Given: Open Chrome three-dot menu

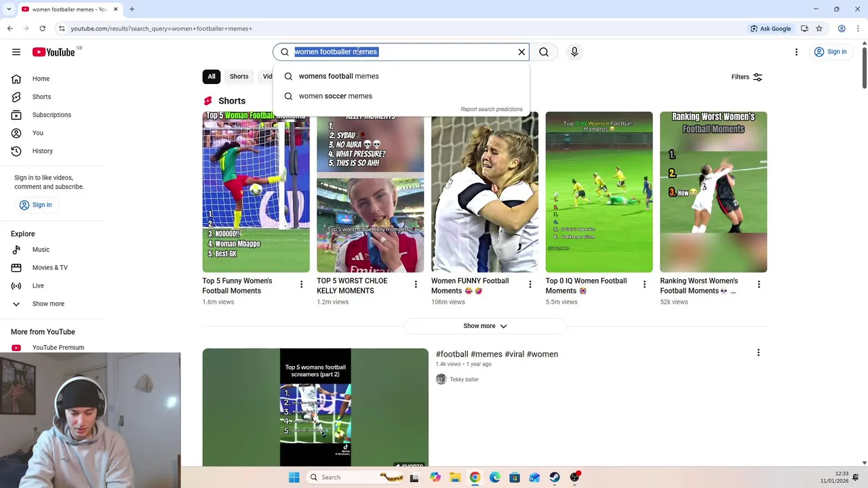Looking at the screenshot, I should point(859,28).
